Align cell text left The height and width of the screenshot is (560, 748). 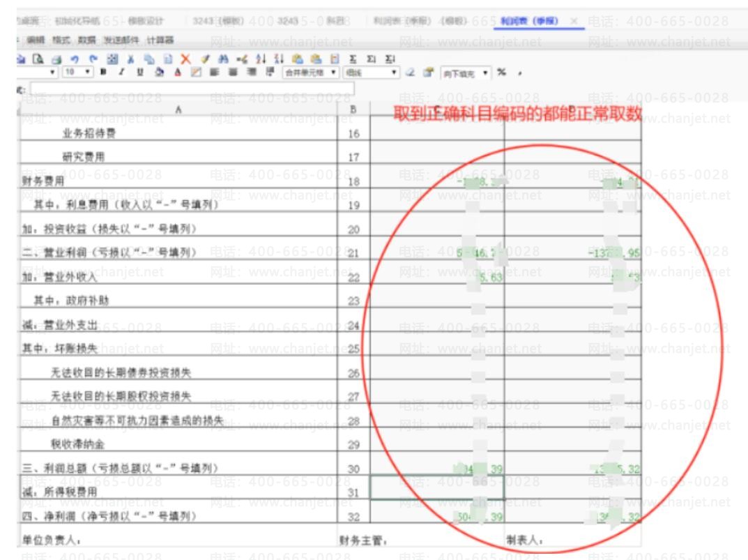tap(215, 72)
